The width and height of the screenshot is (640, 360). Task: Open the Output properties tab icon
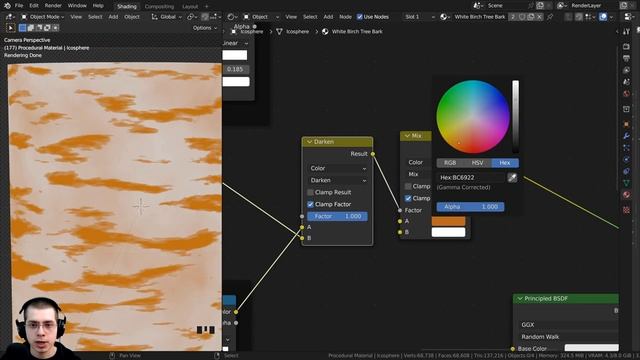pyautogui.click(x=627, y=58)
